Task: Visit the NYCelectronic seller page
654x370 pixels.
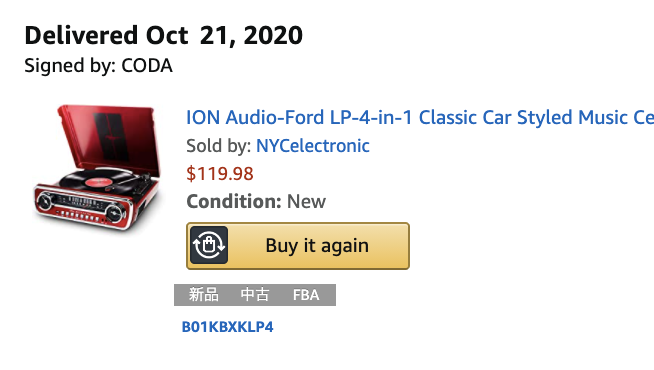Action: pos(312,146)
